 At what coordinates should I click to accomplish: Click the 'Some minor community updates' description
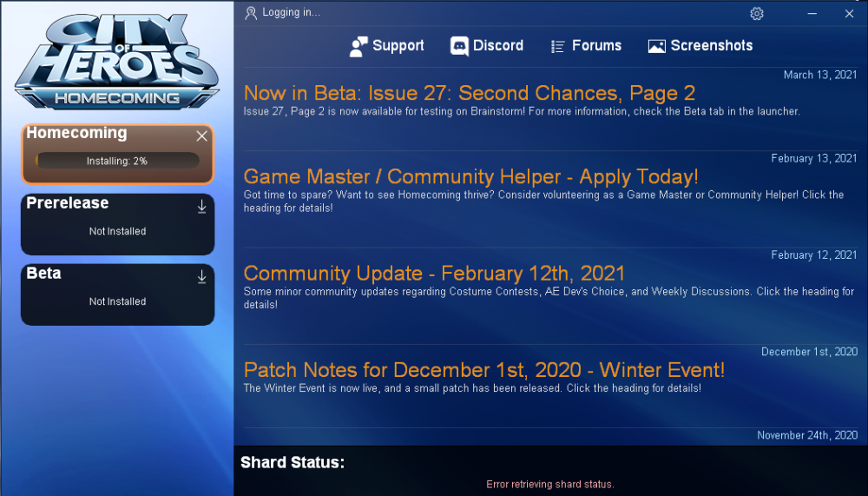pos(549,298)
